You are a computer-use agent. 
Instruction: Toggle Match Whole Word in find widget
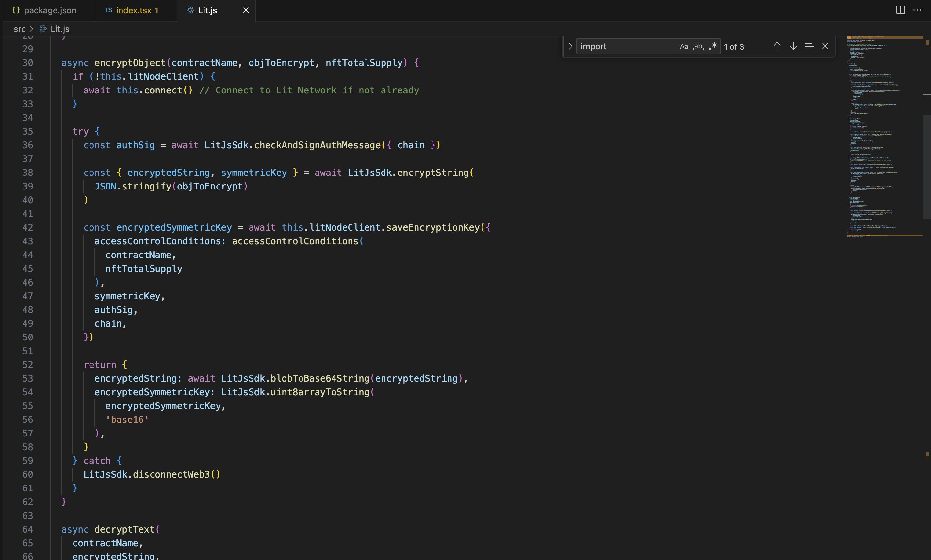pyautogui.click(x=698, y=46)
